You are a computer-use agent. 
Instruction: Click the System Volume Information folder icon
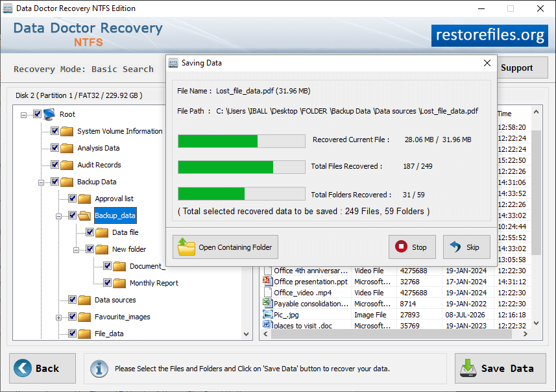coord(67,131)
